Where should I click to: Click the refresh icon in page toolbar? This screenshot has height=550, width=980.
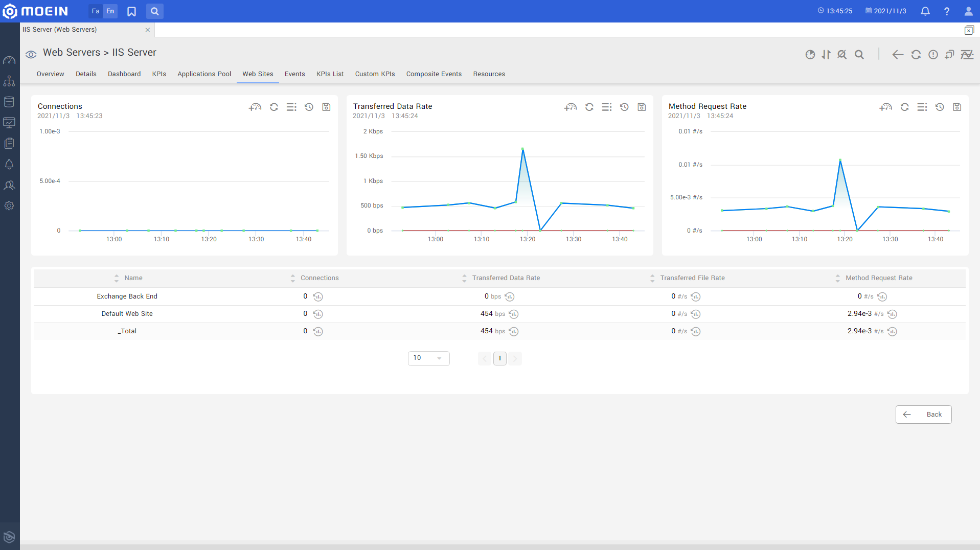click(x=916, y=55)
